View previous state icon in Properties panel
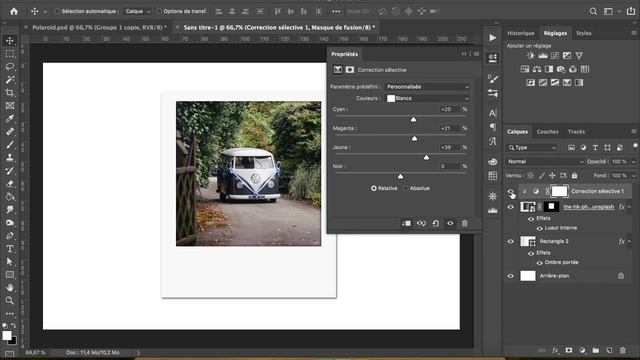This screenshot has width=640, height=360. coord(421,223)
